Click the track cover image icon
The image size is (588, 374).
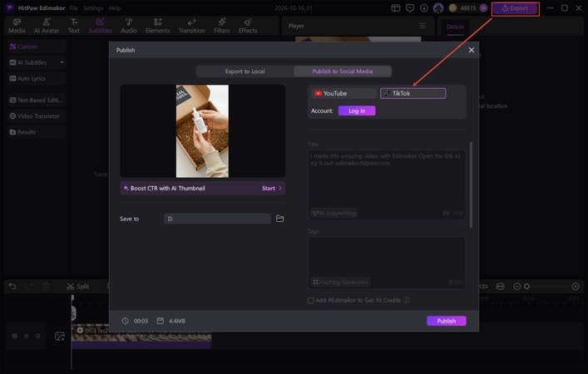point(60,336)
